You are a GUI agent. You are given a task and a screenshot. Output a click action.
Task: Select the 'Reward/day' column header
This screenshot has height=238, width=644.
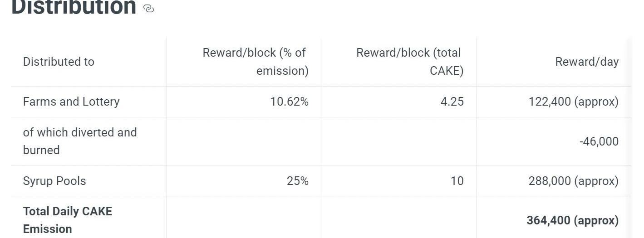tap(586, 62)
